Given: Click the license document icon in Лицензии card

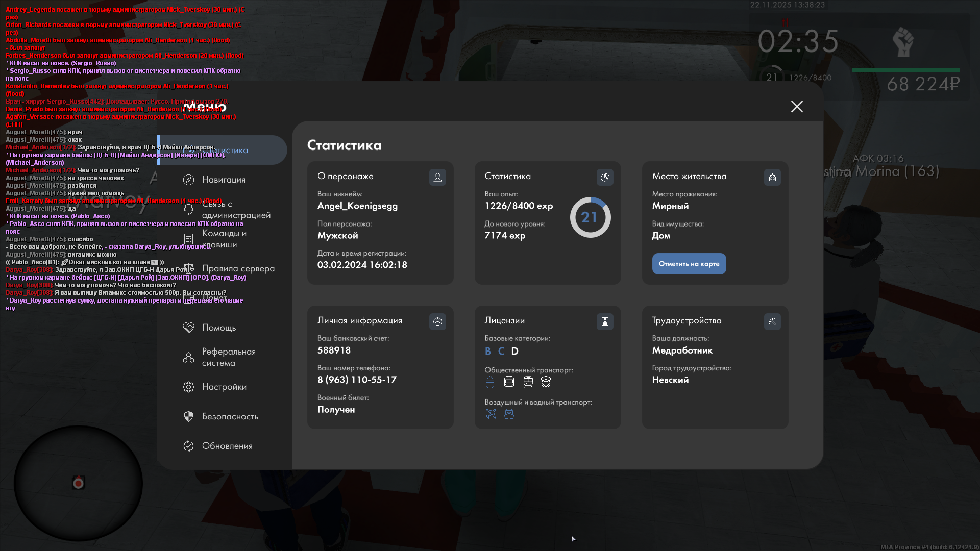Looking at the screenshot, I should tap(605, 321).
